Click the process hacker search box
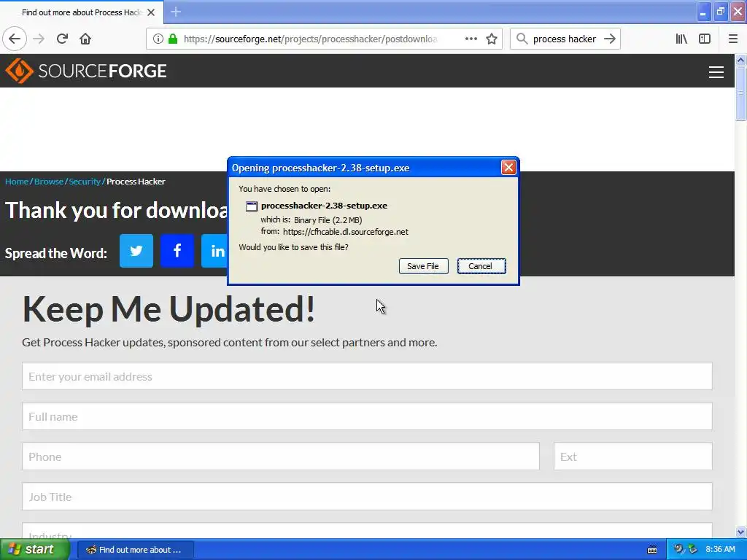 [x=565, y=39]
